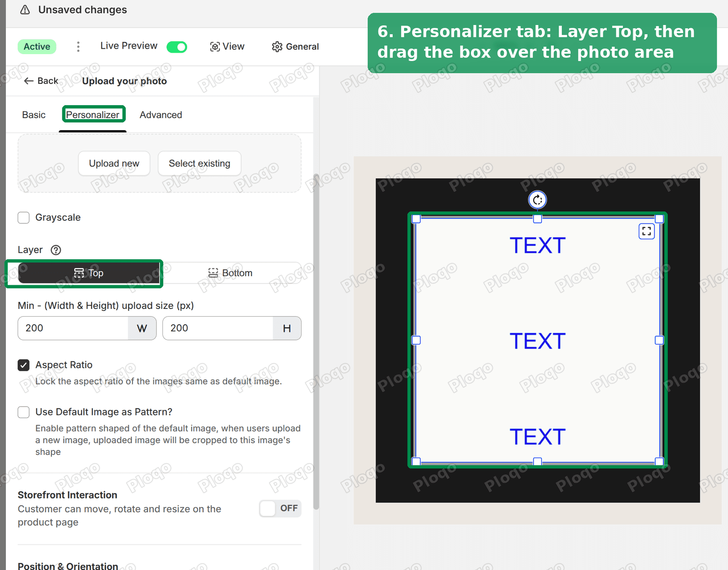The height and width of the screenshot is (570, 728).
Task: Click the minimum width input field
Action: pyautogui.click(x=73, y=328)
